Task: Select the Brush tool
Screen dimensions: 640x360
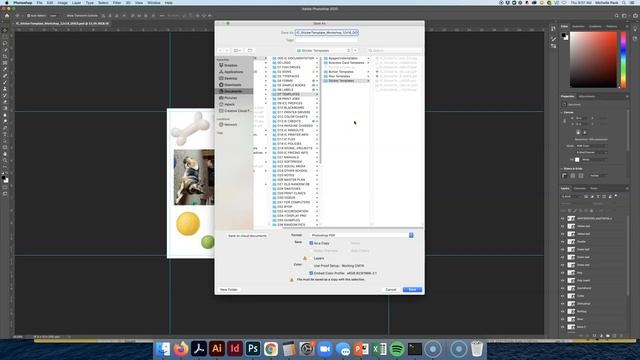Action: point(5,82)
